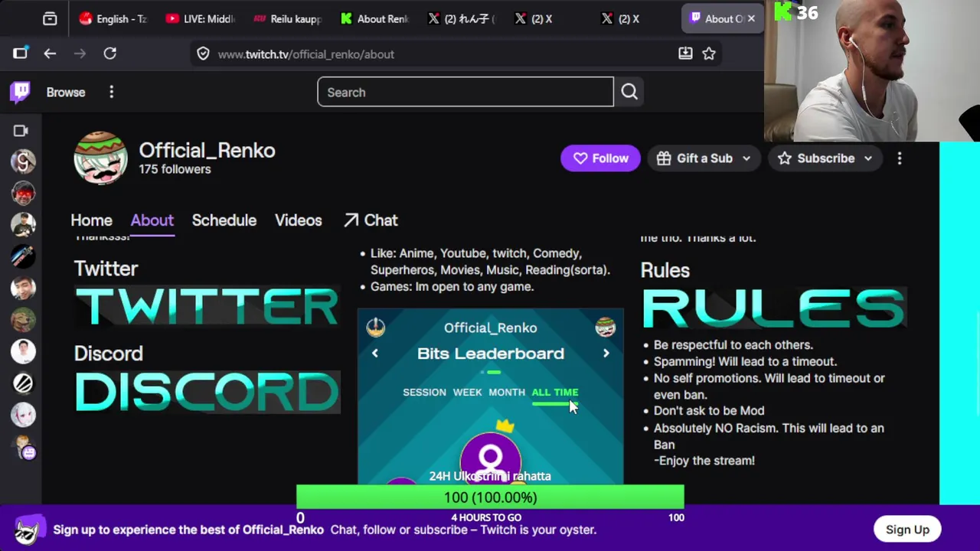Select the About channel tab
Viewport: 980px width, 551px height.
click(152, 220)
